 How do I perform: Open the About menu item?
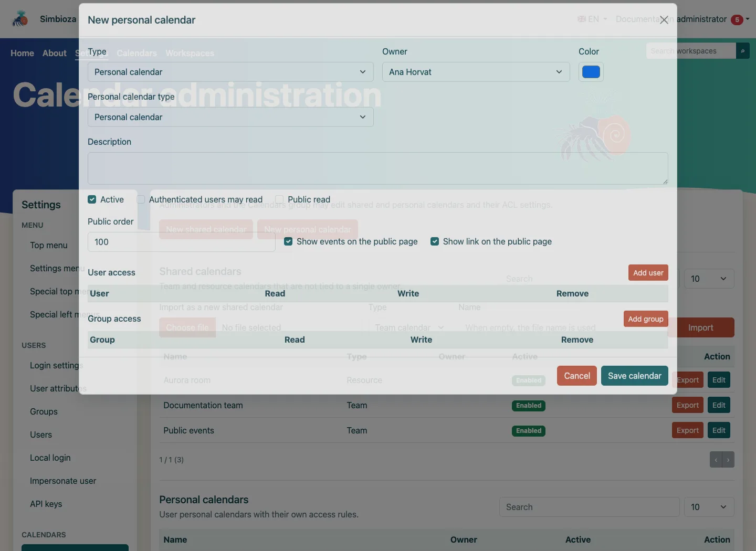click(55, 53)
